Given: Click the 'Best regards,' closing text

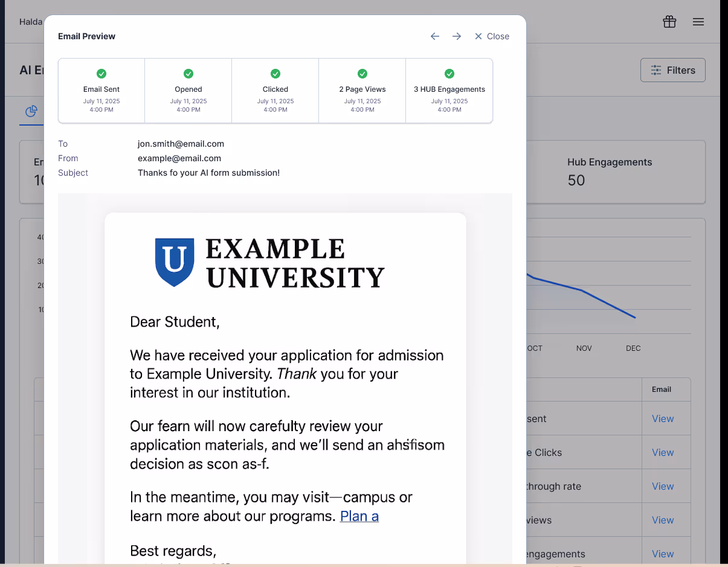Looking at the screenshot, I should (173, 551).
